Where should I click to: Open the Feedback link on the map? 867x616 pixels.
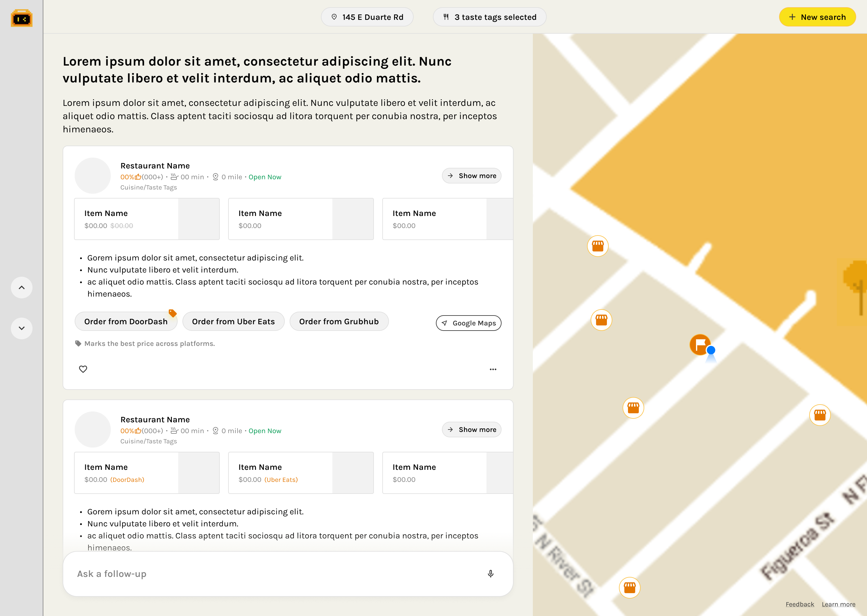800,604
